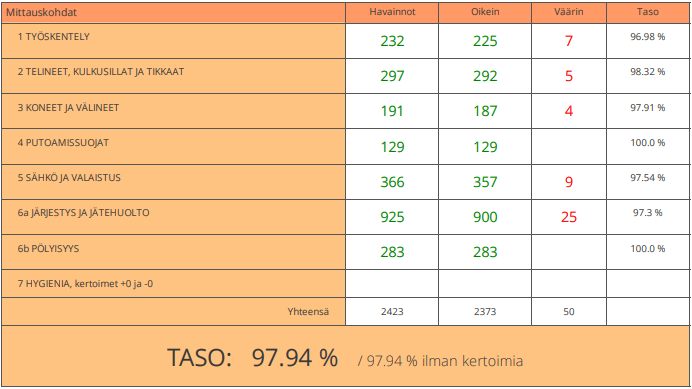Image resolution: width=692 pixels, height=389 pixels.
Task: Click the Oikein column header
Action: (x=485, y=12)
